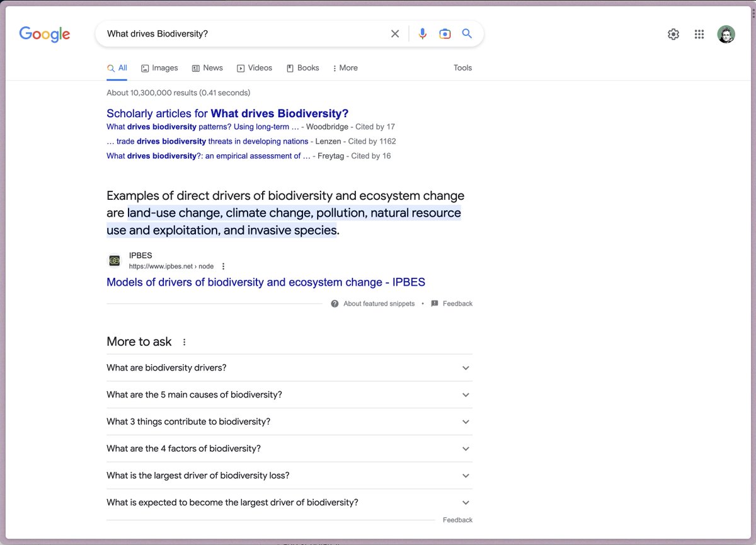Click the IPBES site name text
This screenshot has width=756, height=545.
[x=140, y=256]
